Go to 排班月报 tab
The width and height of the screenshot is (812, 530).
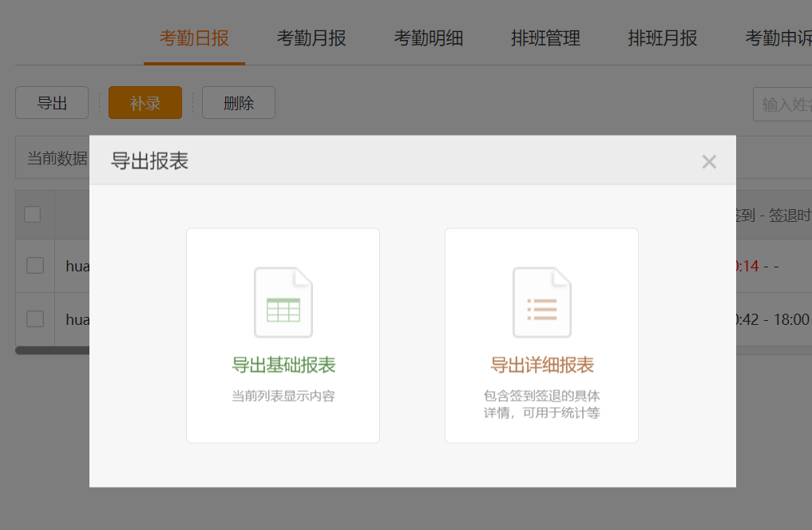pos(663,38)
